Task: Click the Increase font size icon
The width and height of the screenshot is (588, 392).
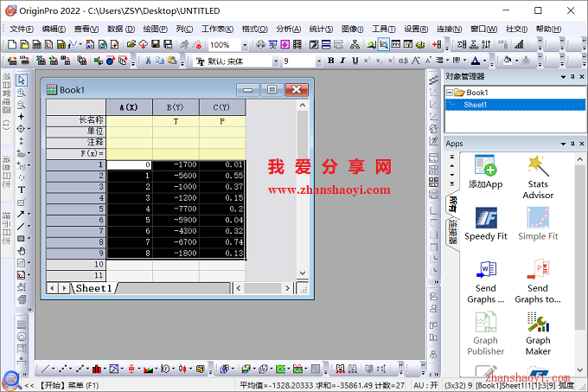Action: (x=416, y=61)
